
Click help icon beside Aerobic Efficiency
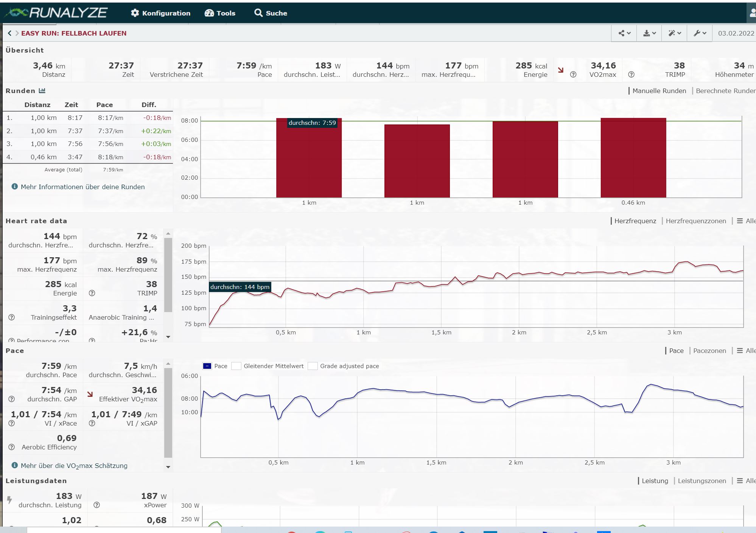coord(12,447)
